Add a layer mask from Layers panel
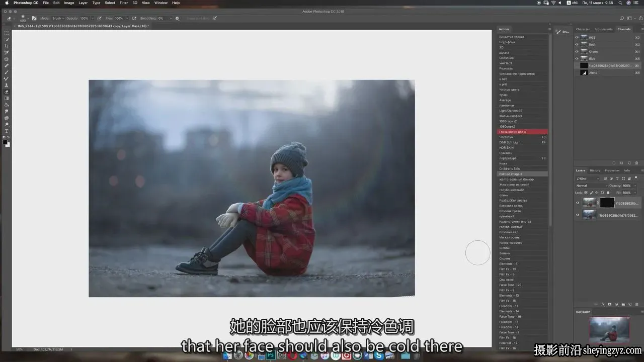 (x=610, y=304)
